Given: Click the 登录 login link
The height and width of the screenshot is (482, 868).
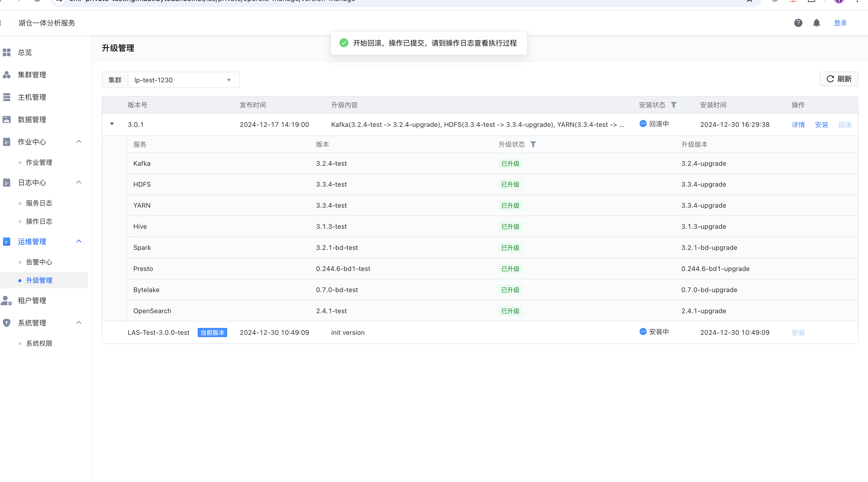Looking at the screenshot, I should tap(840, 23).
